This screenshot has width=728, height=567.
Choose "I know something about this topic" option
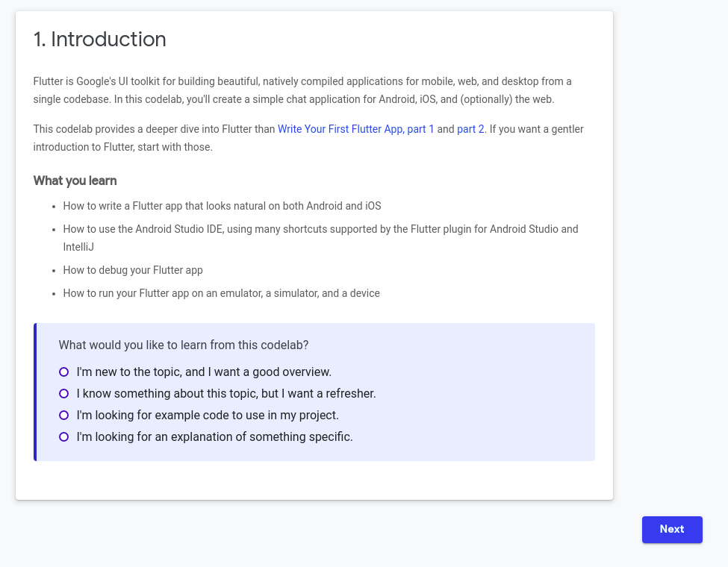coord(63,393)
